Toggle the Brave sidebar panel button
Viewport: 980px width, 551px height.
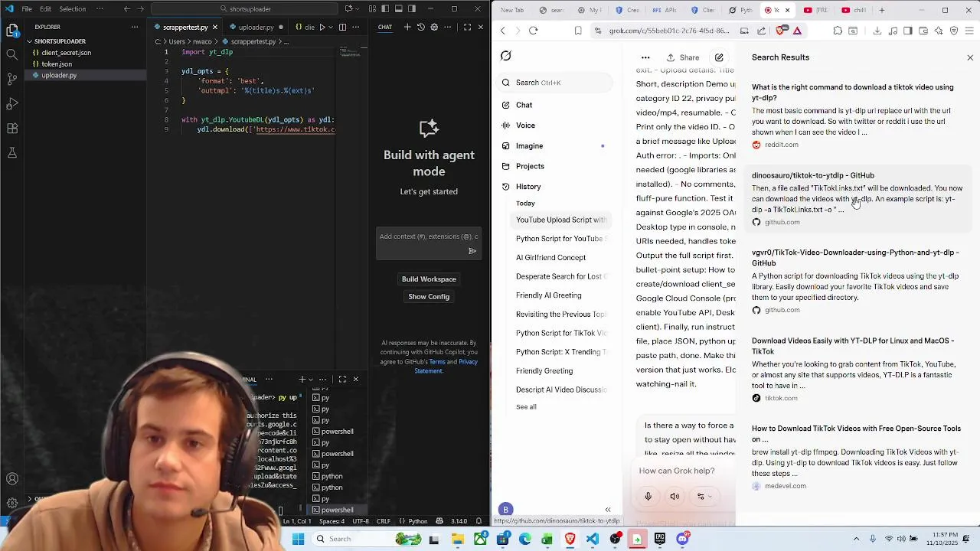pyautogui.click(x=908, y=31)
